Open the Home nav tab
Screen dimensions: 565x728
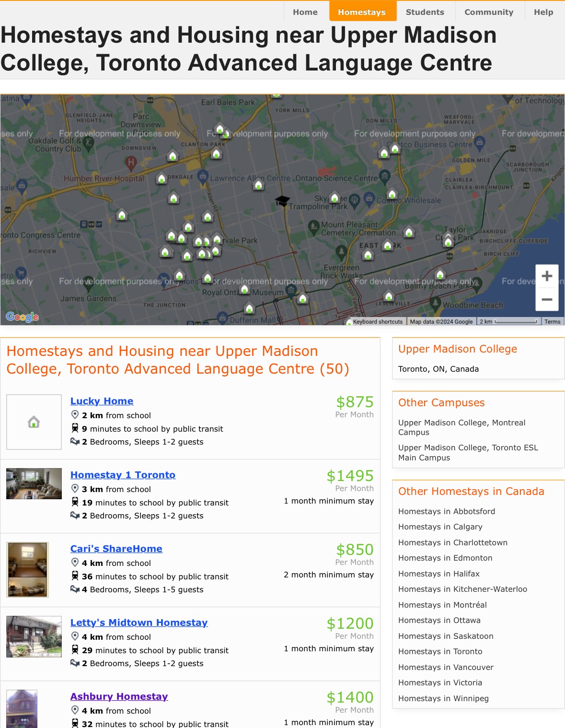305,12
